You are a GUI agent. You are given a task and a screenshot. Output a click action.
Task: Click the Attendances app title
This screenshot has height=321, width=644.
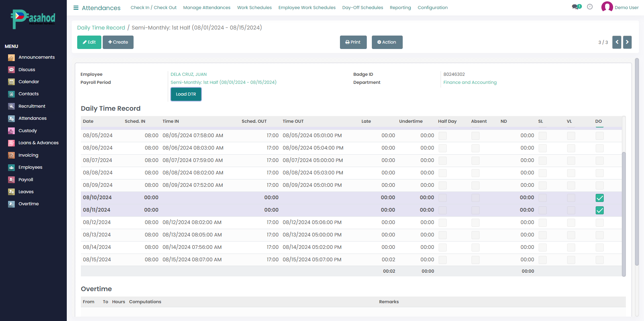pyautogui.click(x=101, y=8)
